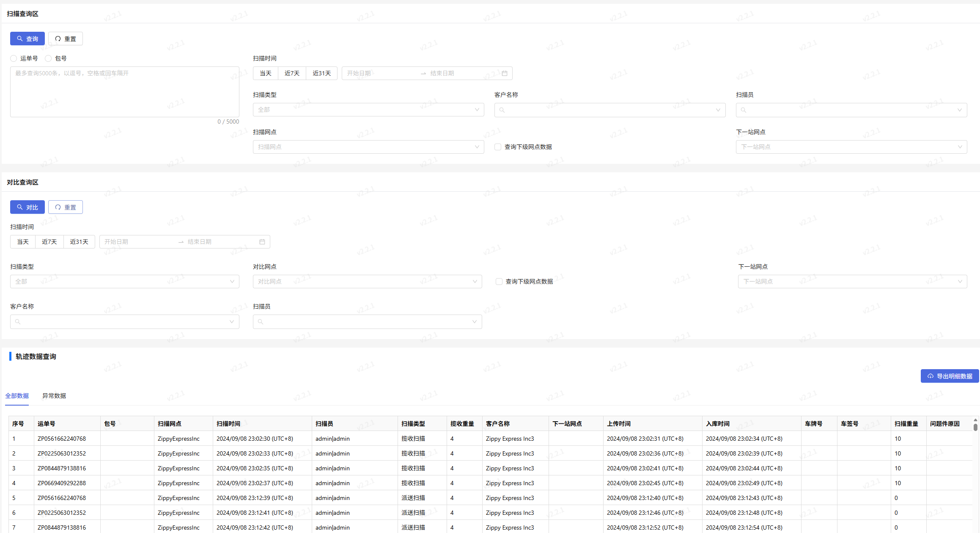The height and width of the screenshot is (533, 980).
Task: Click calendar icon in compare area date range
Action: (262, 242)
